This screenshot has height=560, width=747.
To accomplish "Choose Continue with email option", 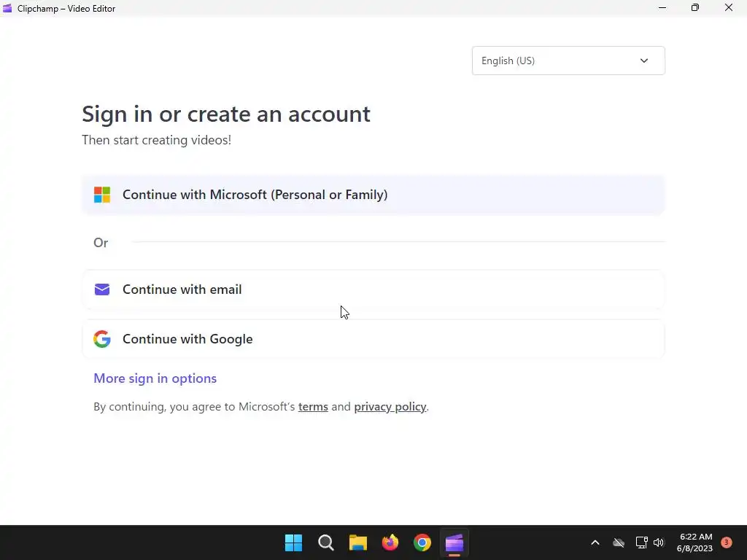I will pyautogui.click(x=373, y=289).
